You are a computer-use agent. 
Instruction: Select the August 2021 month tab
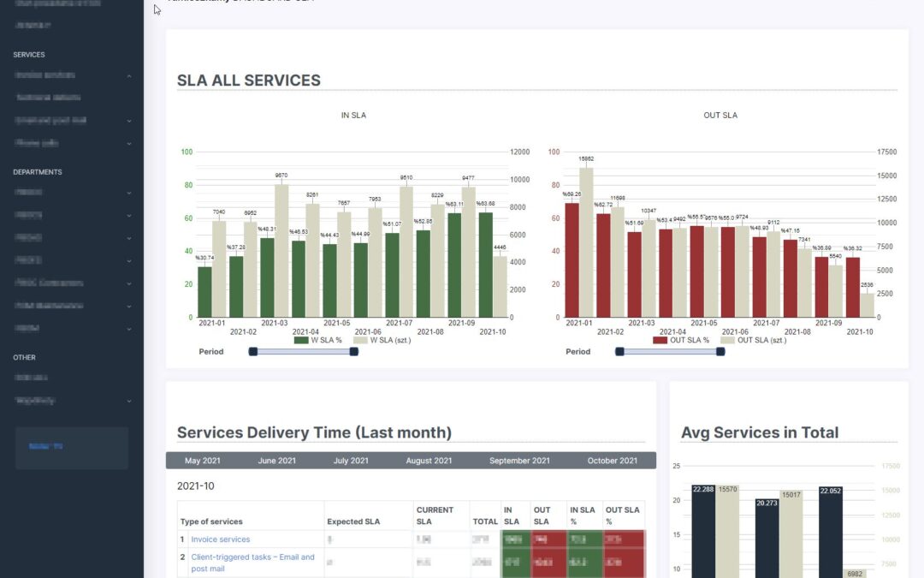[429, 461]
